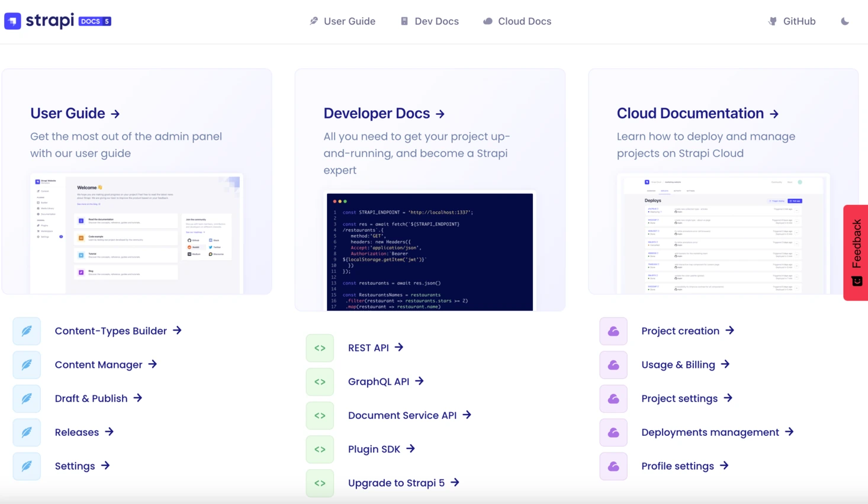Click feather icon next to Content Manager
This screenshot has height=504, width=868.
[27, 365]
